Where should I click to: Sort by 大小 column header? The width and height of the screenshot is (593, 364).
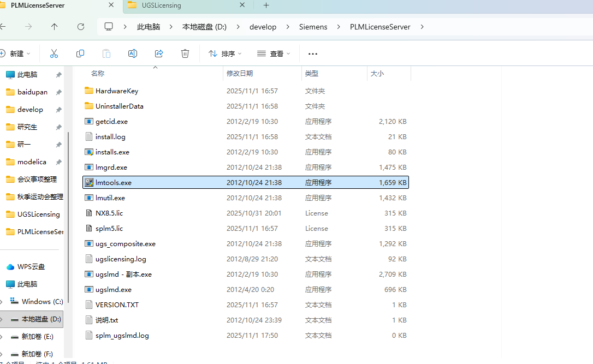pyautogui.click(x=377, y=73)
